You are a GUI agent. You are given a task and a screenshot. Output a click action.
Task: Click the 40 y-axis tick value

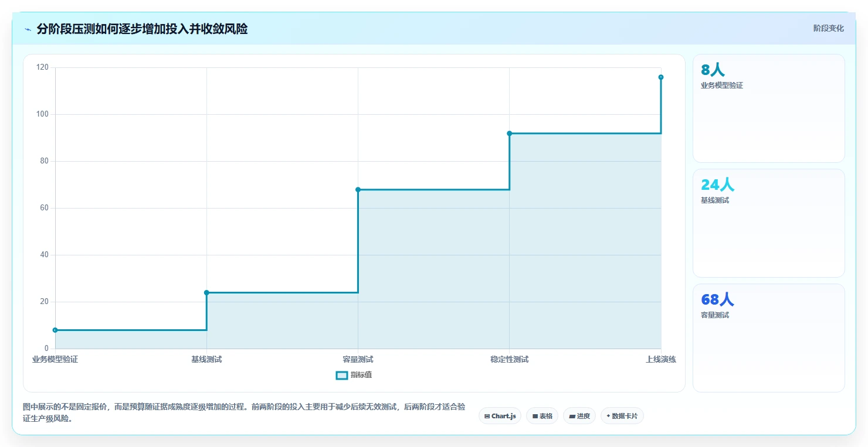pyautogui.click(x=45, y=255)
